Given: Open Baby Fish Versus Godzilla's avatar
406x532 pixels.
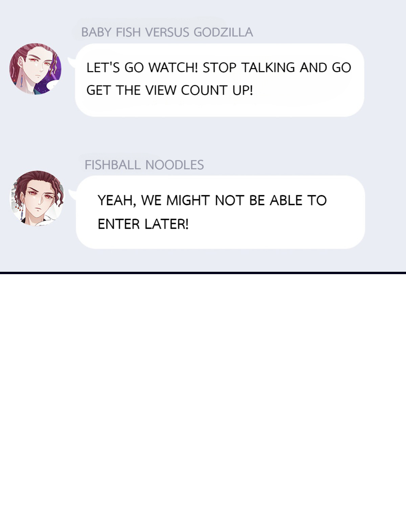Looking at the screenshot, I should tap(36, 69).
